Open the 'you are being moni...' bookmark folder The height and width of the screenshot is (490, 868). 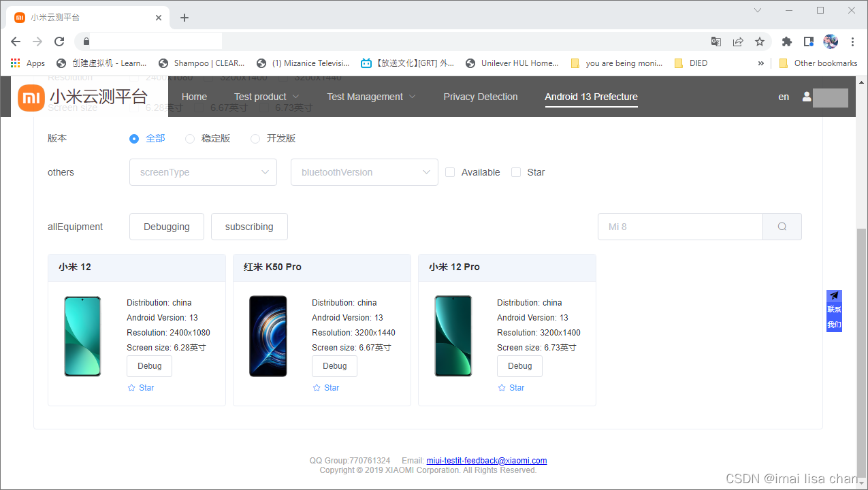(x=616, y=63)
